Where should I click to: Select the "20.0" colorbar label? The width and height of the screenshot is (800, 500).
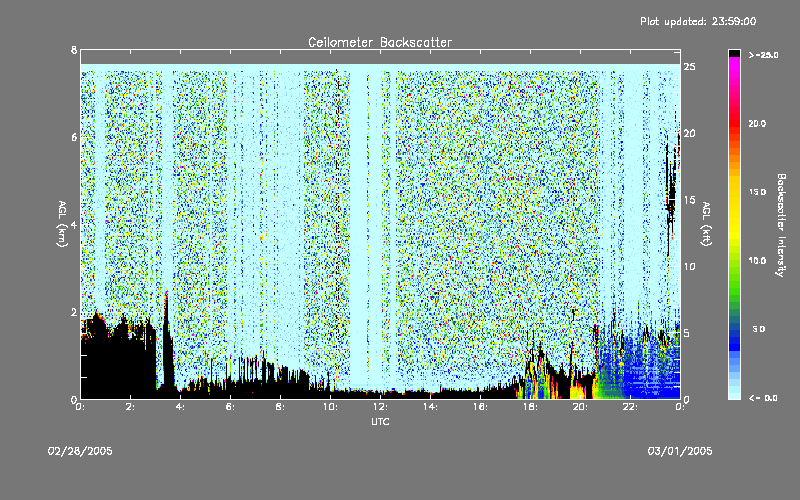point(757,123)
